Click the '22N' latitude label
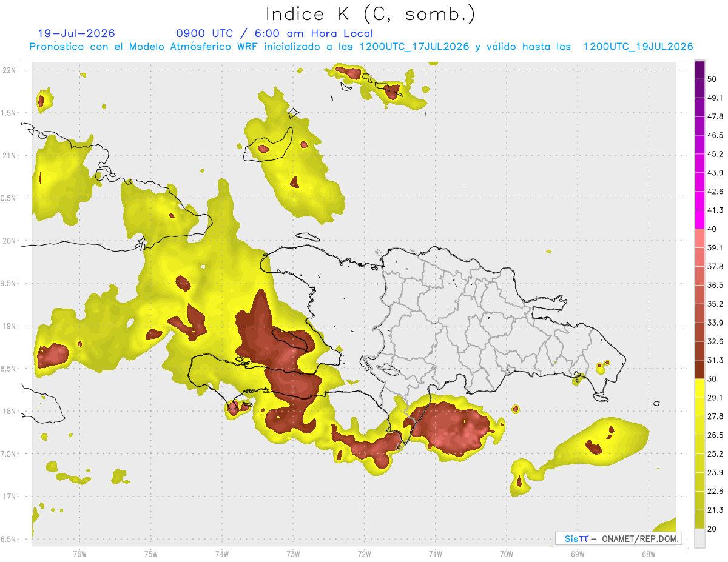728x562 pixels. pos(9,70)
